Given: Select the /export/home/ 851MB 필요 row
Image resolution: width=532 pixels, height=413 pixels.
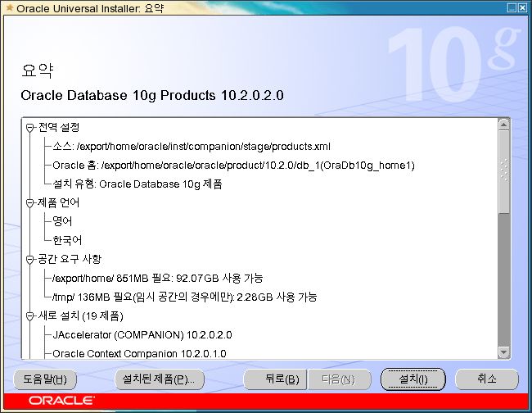Looking at the screenshot, I should pos(157,278).
